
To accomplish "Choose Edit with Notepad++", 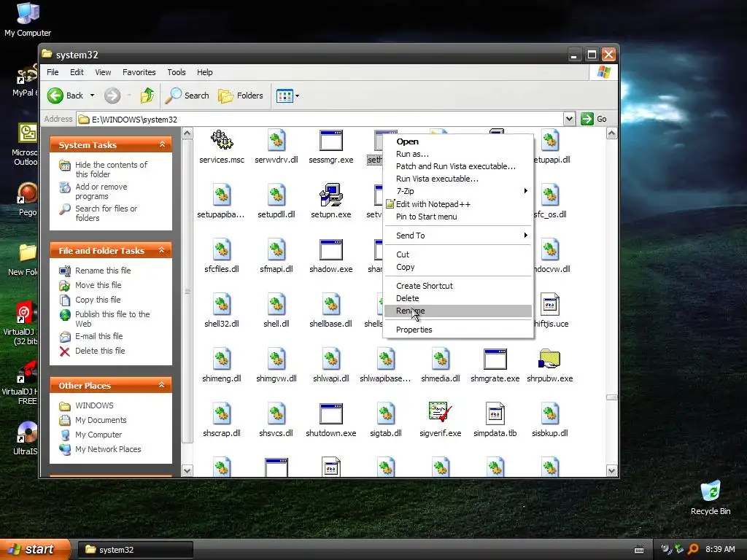I will 458,204.
